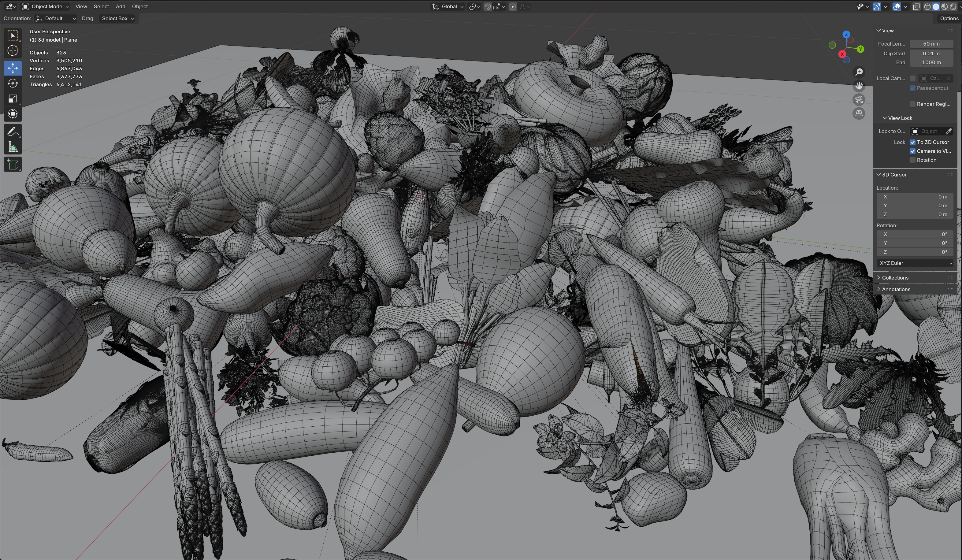Enable the Render Region checkbox
The height and width of the screenshot is (560, 962).
click(913, 104)
